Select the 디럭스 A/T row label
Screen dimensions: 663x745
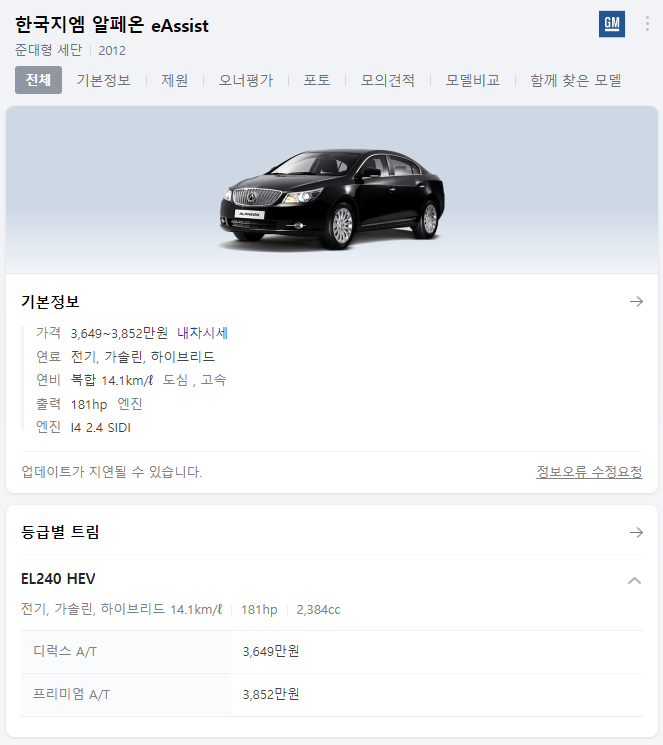tap(65, 651)
